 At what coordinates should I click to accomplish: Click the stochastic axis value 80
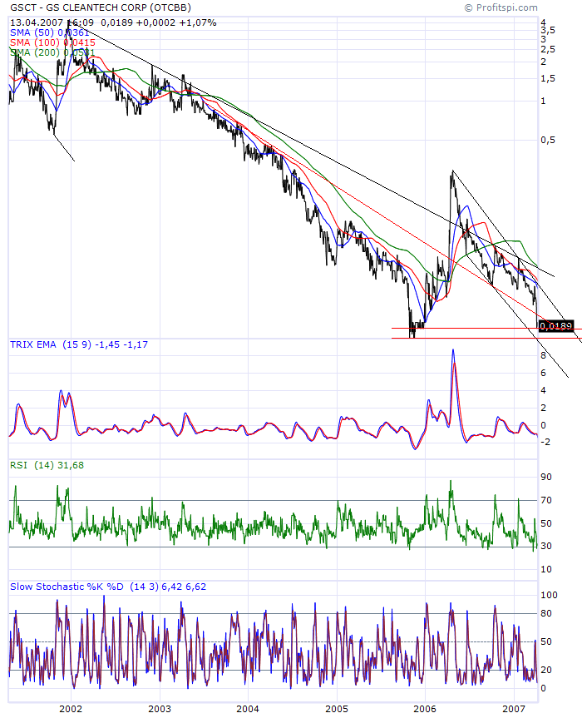click(x=546, y=613)
